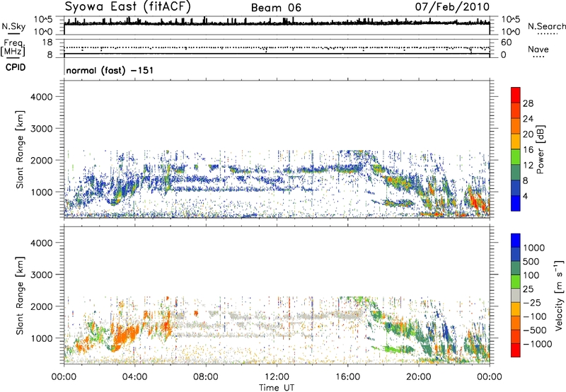566x392 pixels.
Task: Click the '4' tick on the Power scale
Action: click(525, 196)
